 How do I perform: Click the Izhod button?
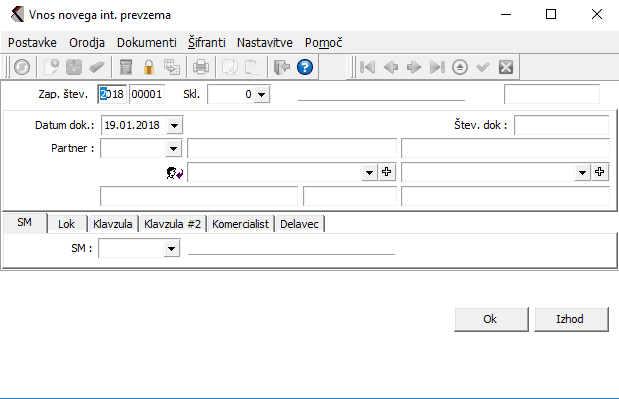[x=571, y=319]
